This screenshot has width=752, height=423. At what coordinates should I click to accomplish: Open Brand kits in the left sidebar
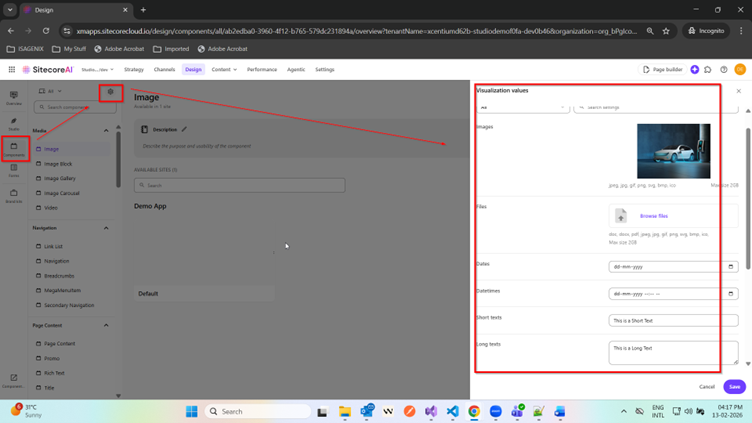[14, 196]
